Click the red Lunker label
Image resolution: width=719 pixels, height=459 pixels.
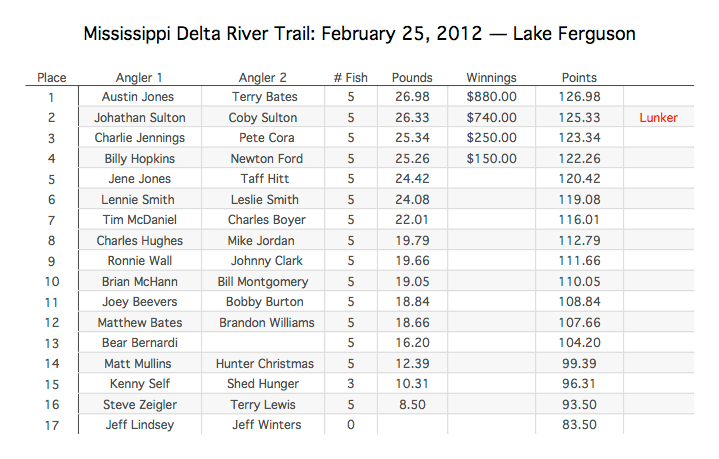(658, 118)
